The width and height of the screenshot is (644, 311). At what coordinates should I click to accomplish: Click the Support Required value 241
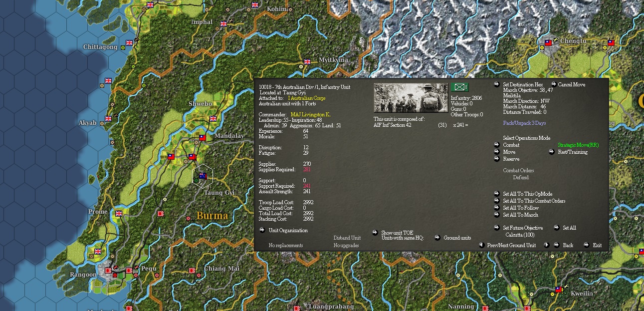point(307,186)
